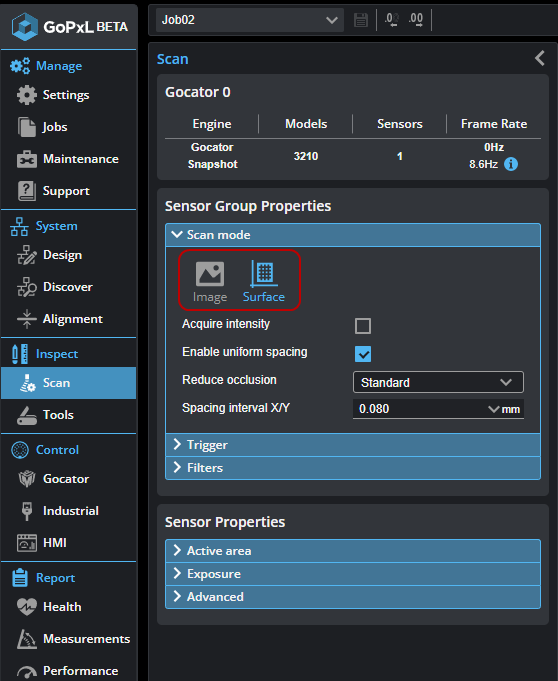Expand the Active area section
558x681 pixels.
(x=353, y=551)
